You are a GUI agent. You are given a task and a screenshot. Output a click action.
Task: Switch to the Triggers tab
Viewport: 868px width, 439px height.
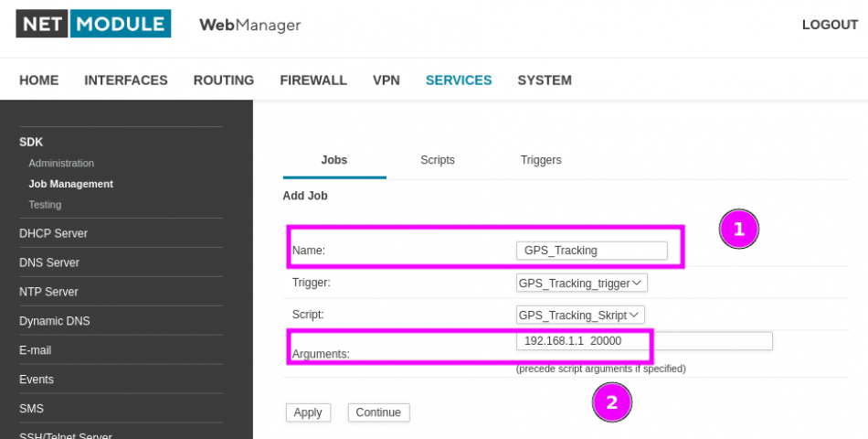tap(541, 160)
